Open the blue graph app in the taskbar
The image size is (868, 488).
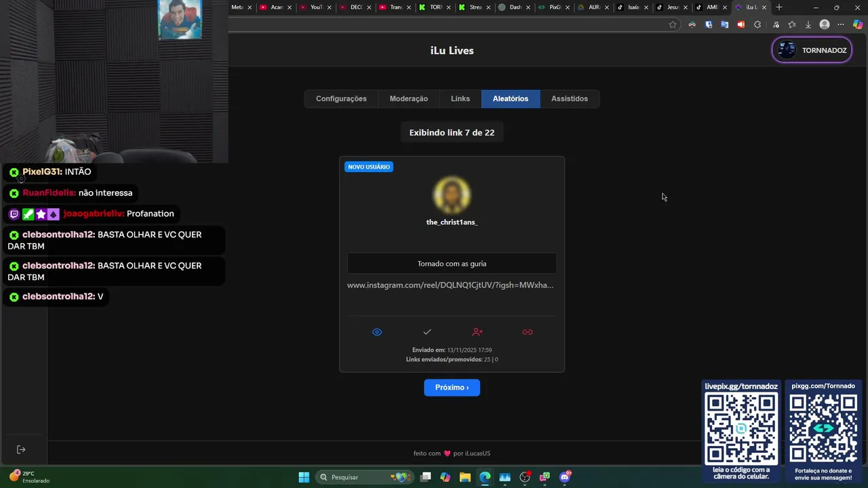(505, 477)
